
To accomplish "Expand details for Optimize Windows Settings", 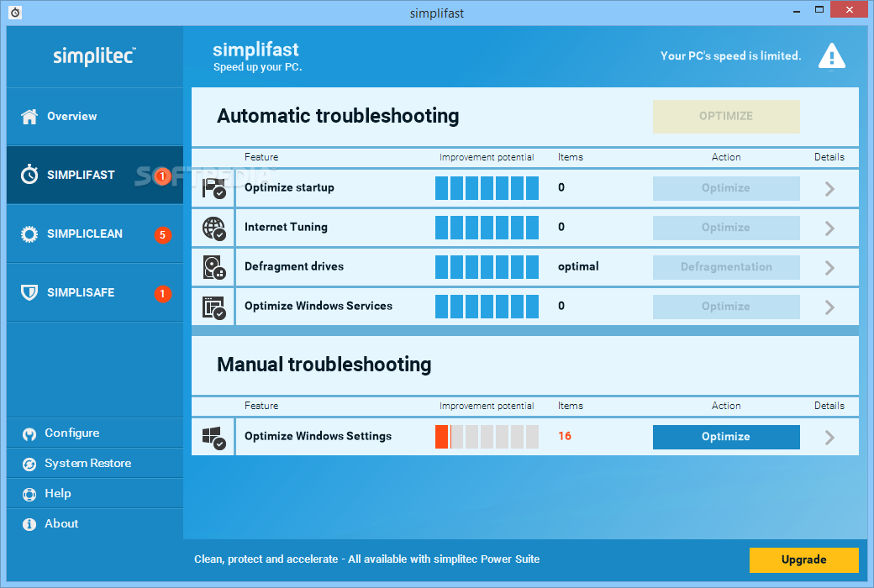I will tap(829, 438).
